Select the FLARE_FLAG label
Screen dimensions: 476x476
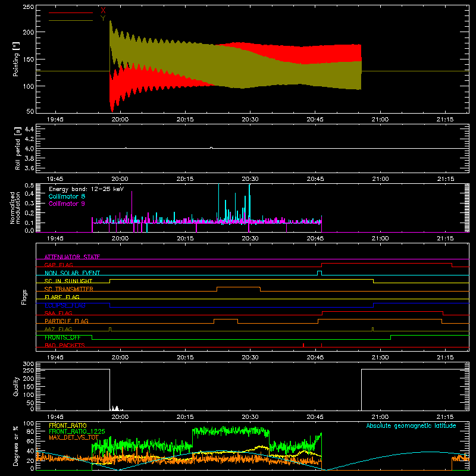(62, 297)
